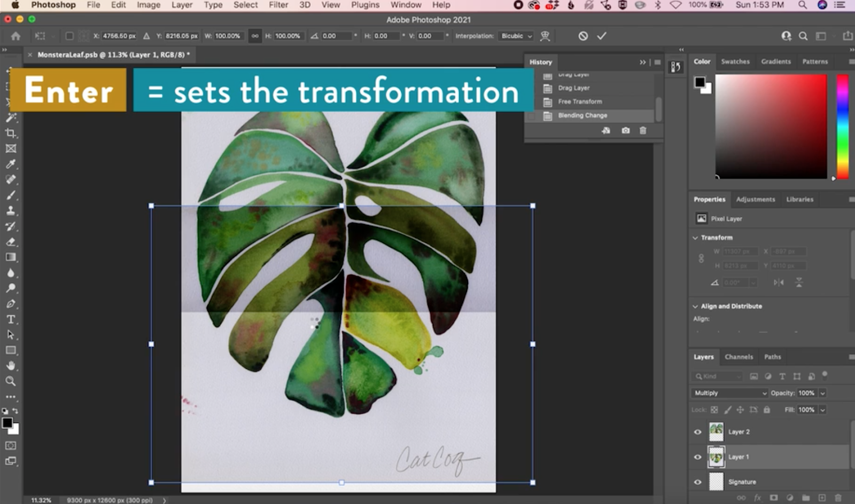
Task: Hide the Layer 2 layer
Action: coord(697,432)
